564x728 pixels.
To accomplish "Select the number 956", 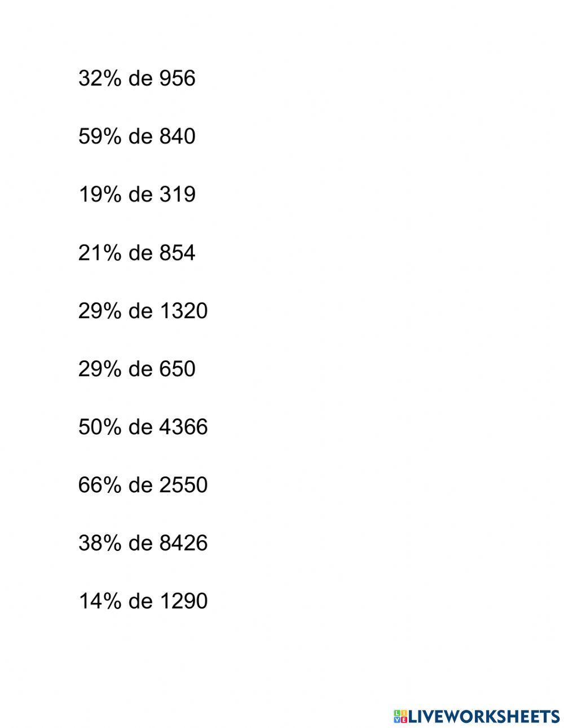I will click(177, 78).
